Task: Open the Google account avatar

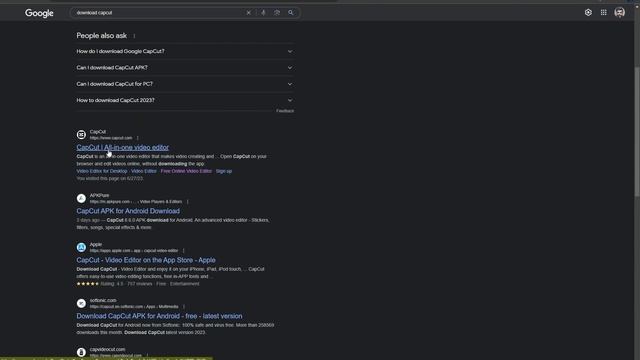Action: pyautogui.click(x=620, y=13)
